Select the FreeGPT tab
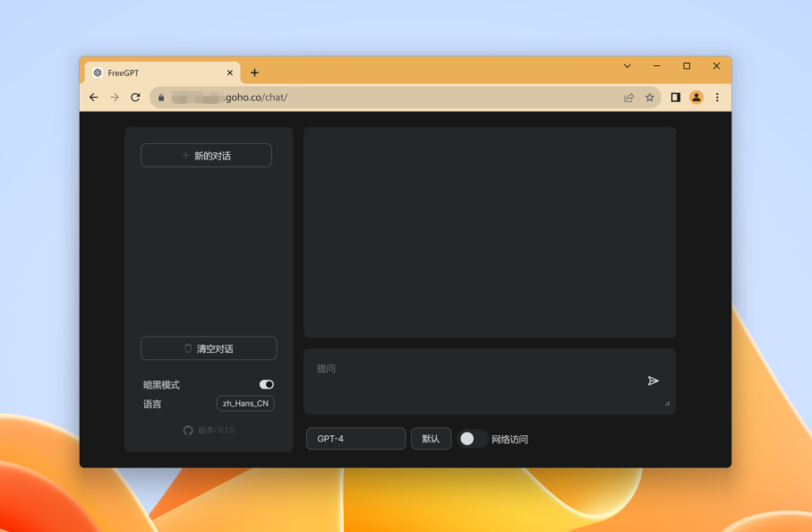 coord(163,73)
